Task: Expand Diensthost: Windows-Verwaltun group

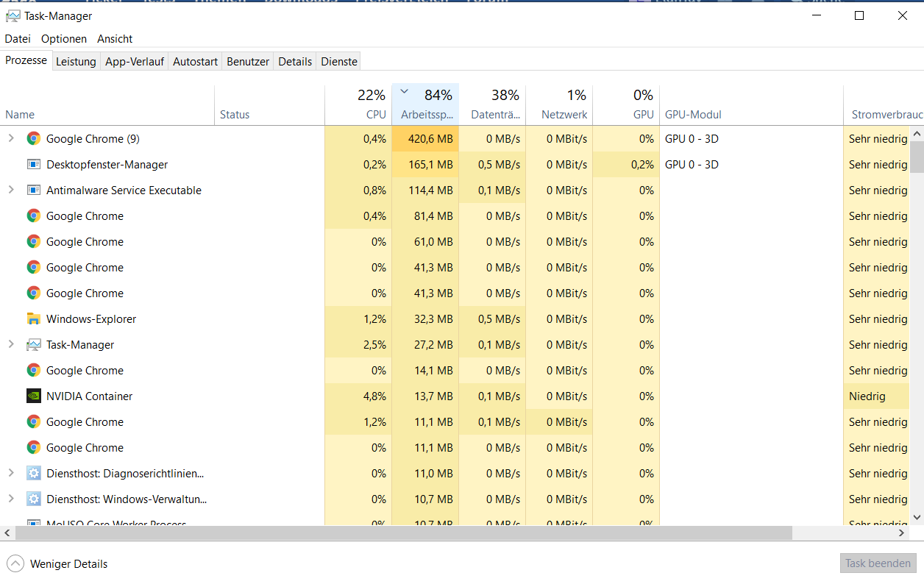Action: coord(10,499)
